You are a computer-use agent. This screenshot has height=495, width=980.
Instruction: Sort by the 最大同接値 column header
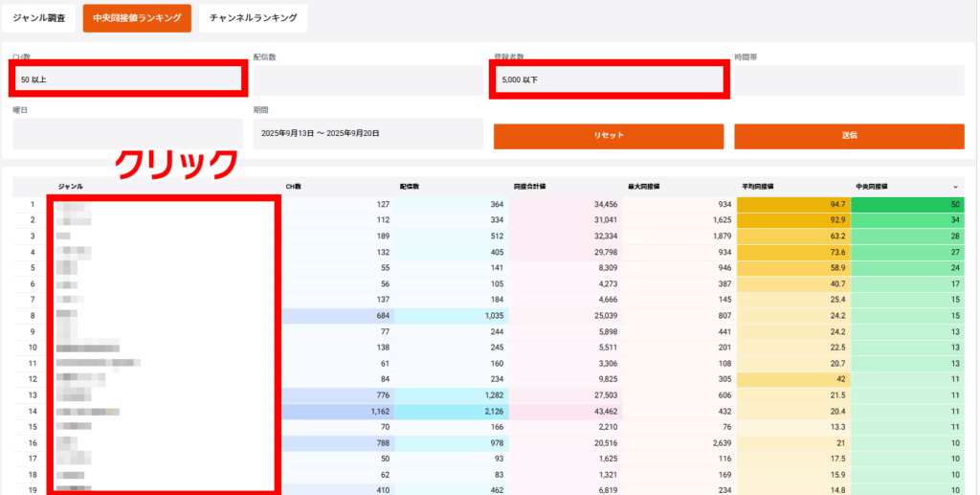pyautogui.click(x=643, y=187)
